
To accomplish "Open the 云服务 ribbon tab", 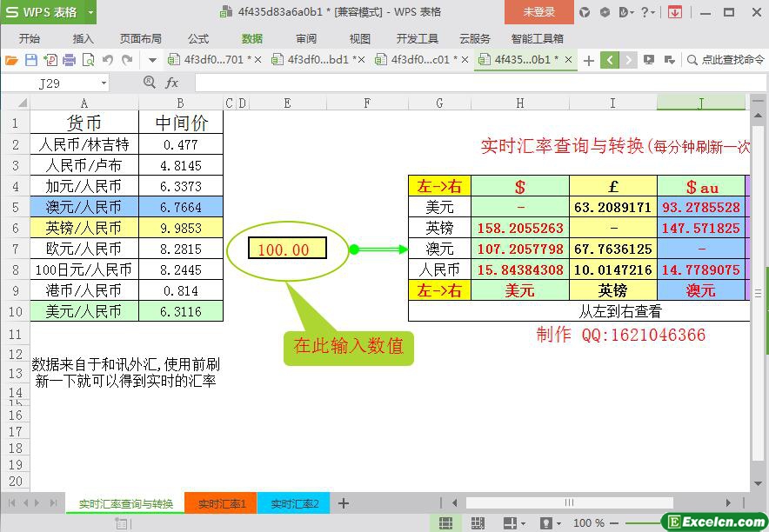I will coord(474,39).
